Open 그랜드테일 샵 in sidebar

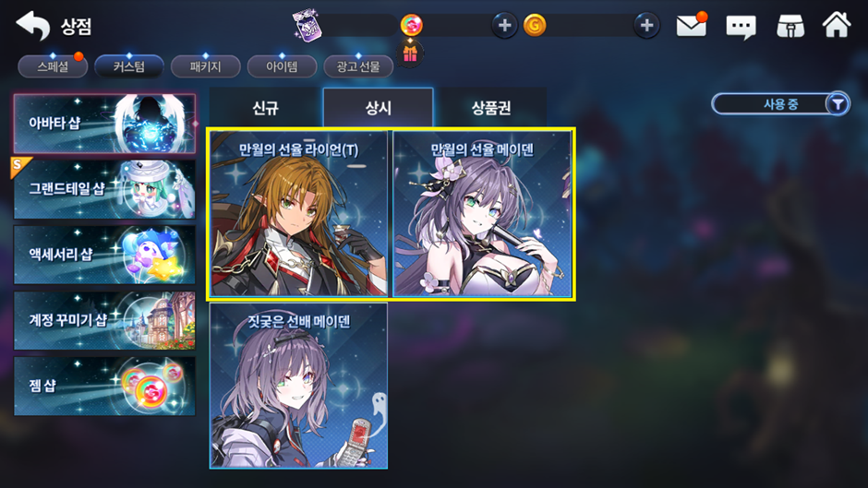104,189
